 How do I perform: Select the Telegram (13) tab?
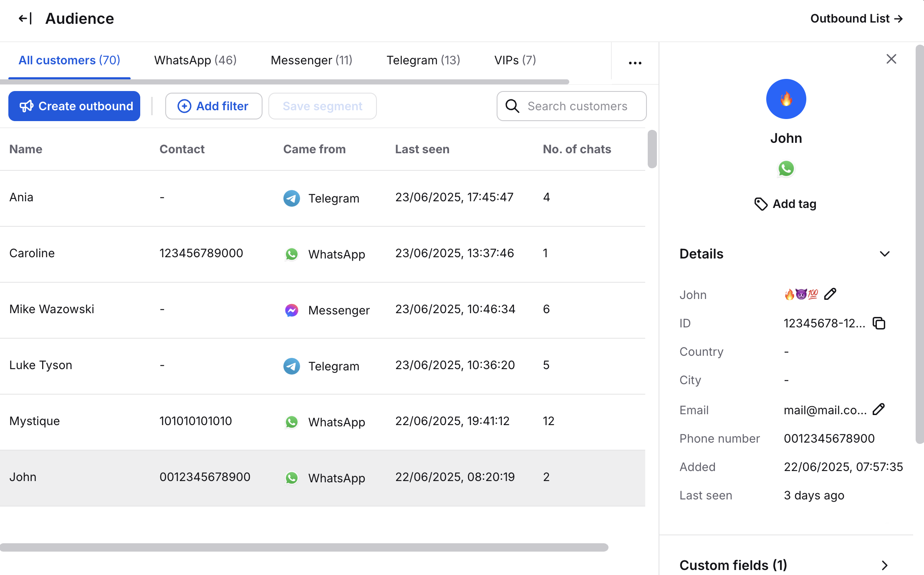[423, 60]
